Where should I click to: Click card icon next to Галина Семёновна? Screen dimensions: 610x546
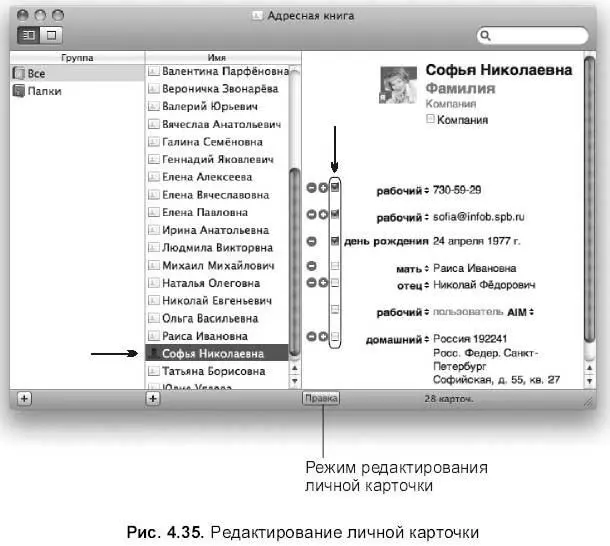(154, 142)
